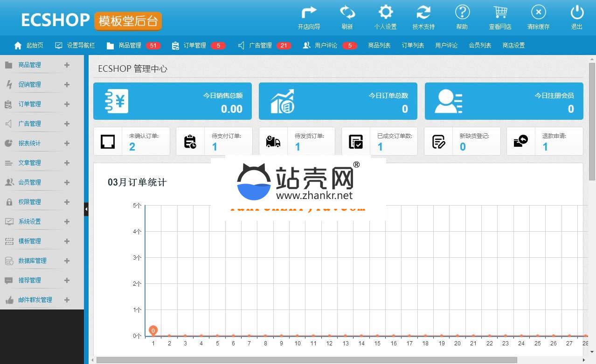Click the 清除缓存 clear cache icon

pyautogui.click(x=538, y=13)
